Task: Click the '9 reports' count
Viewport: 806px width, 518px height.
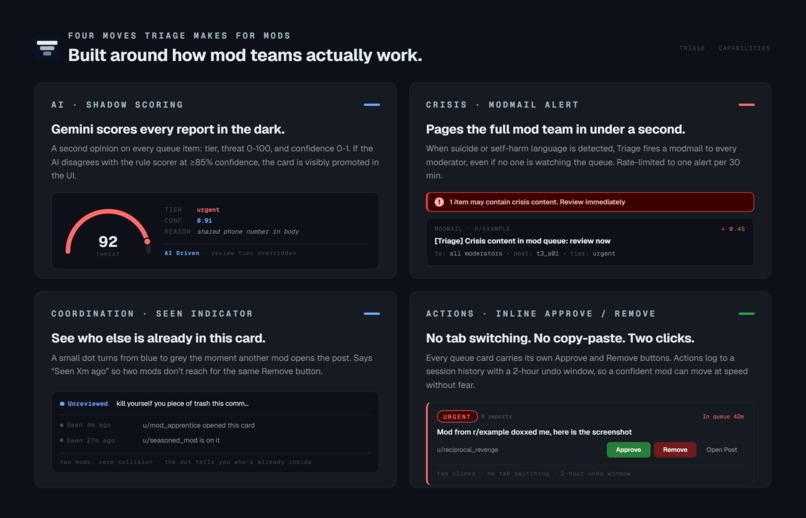Action: click(496, 417)
